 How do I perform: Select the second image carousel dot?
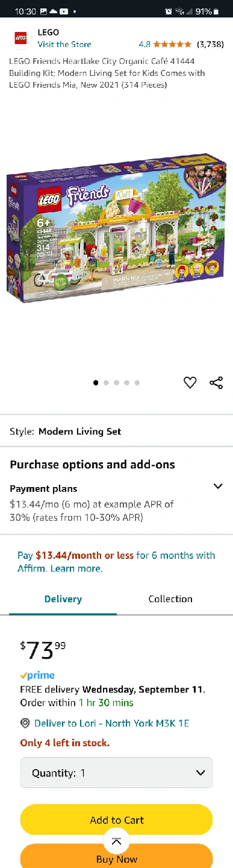tap(106, 383)
